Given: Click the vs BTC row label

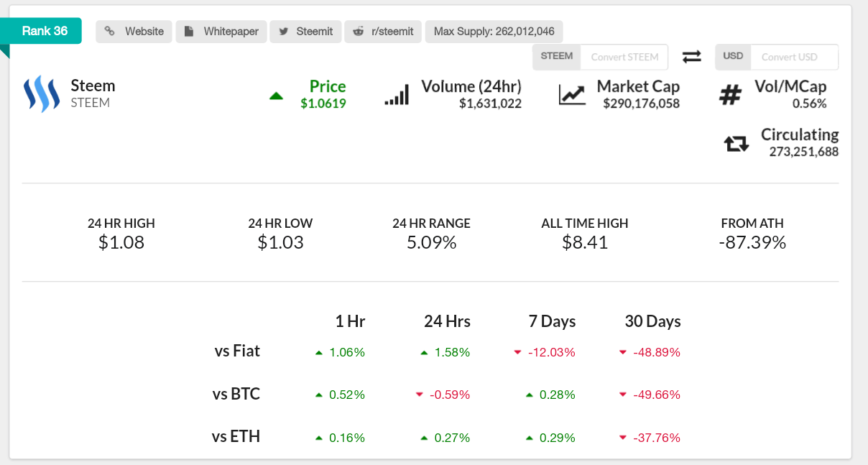Looking at the screenshot, I should (236, 394).
